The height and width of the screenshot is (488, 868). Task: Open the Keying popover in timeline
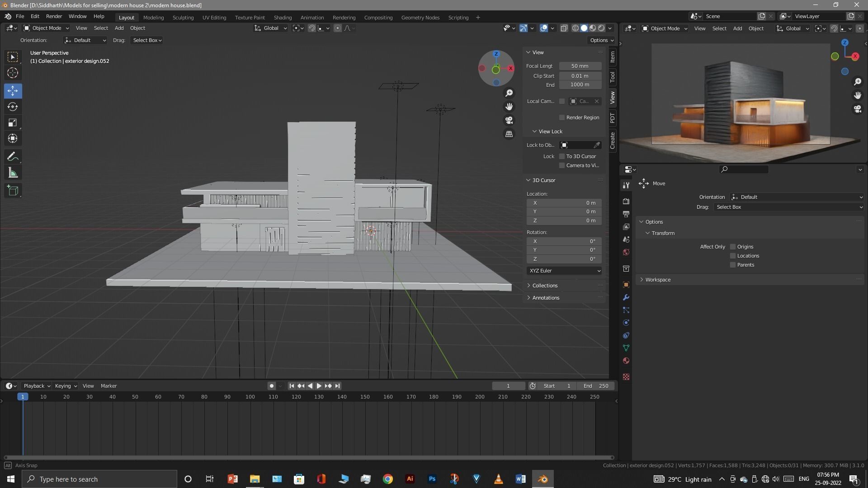(x=66, y=386)
